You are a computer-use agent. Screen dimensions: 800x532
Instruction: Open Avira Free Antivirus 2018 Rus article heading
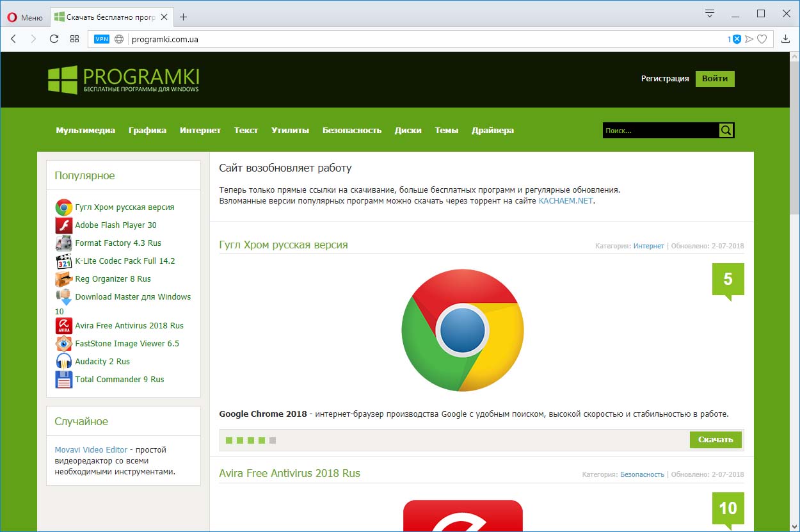[290, 474]
